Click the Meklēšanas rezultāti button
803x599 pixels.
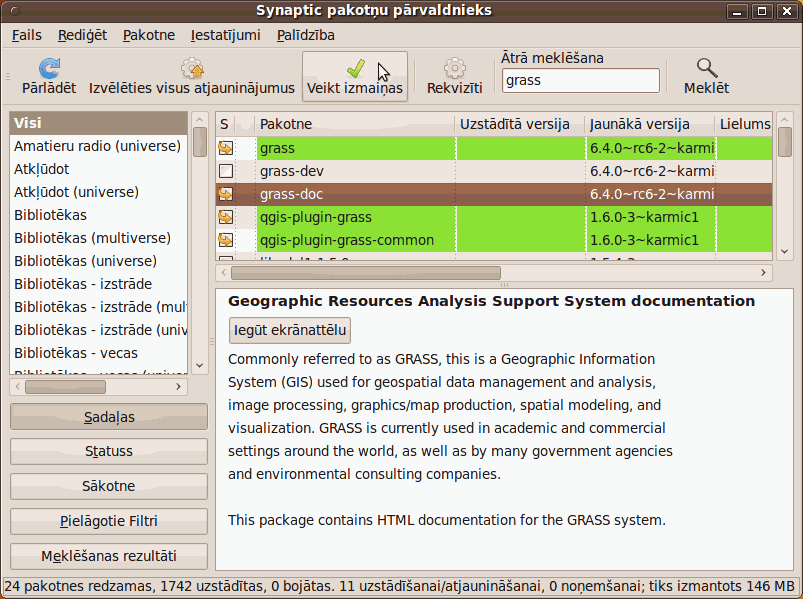point(109,556)
